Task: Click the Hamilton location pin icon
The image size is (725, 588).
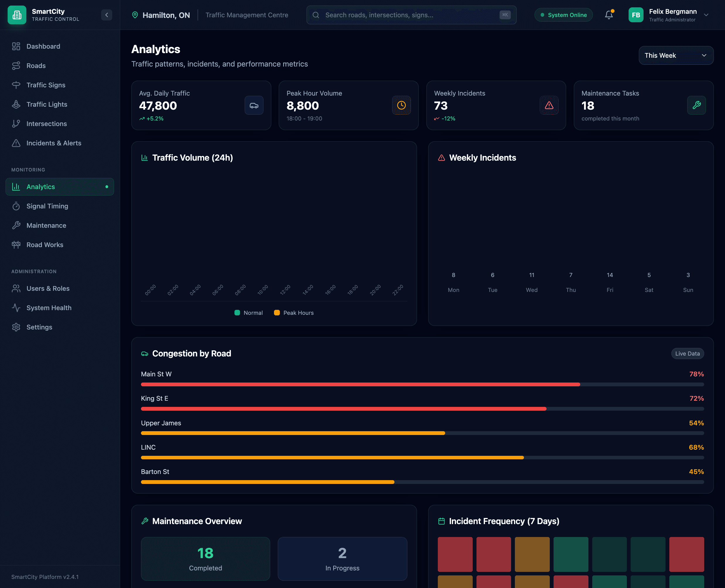Action: coord(135,15)
